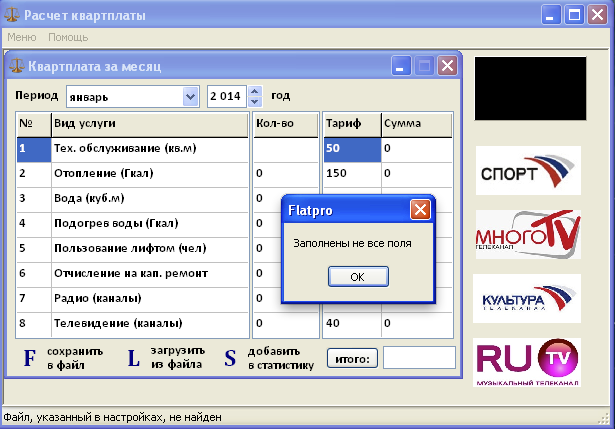Click the scales icon in main title bar
The height and width of the screenshot is (429, 615).
(x=12, y=15)
